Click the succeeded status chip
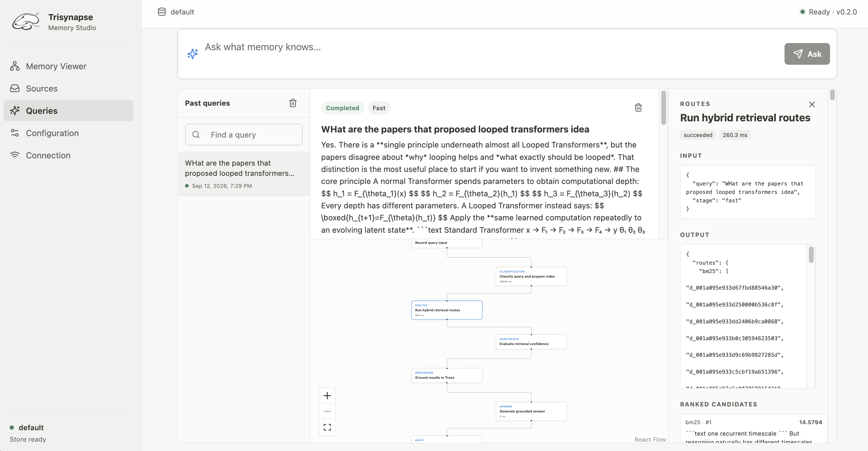 tap(698, 135)
